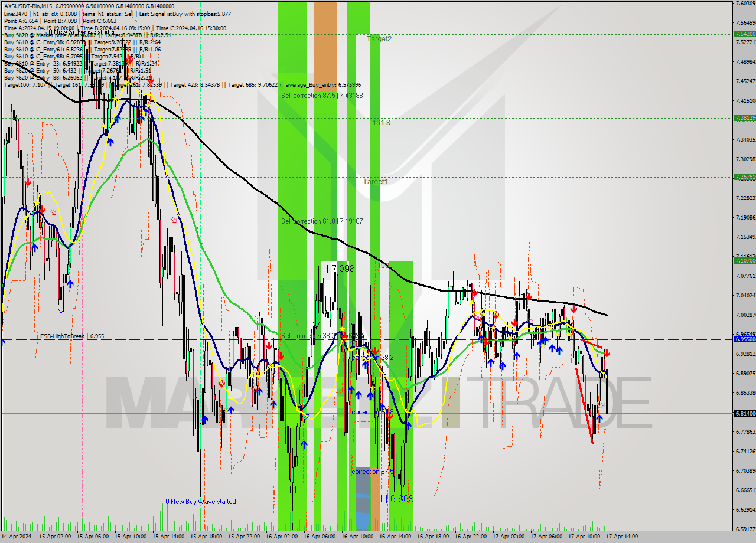Click the '17 Apr 02:00' time label
The height and width of the screenshot is (543, 756).
(x=509, y=537)
